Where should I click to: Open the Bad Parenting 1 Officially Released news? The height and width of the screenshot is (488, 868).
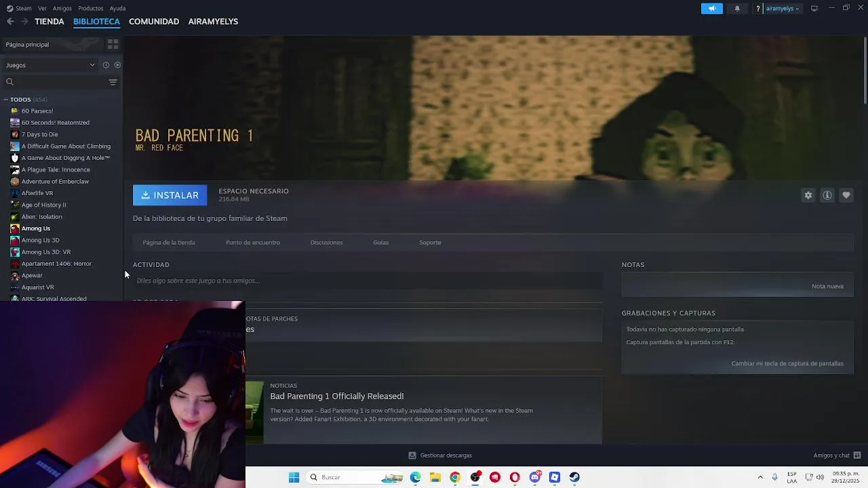(337, 396)
